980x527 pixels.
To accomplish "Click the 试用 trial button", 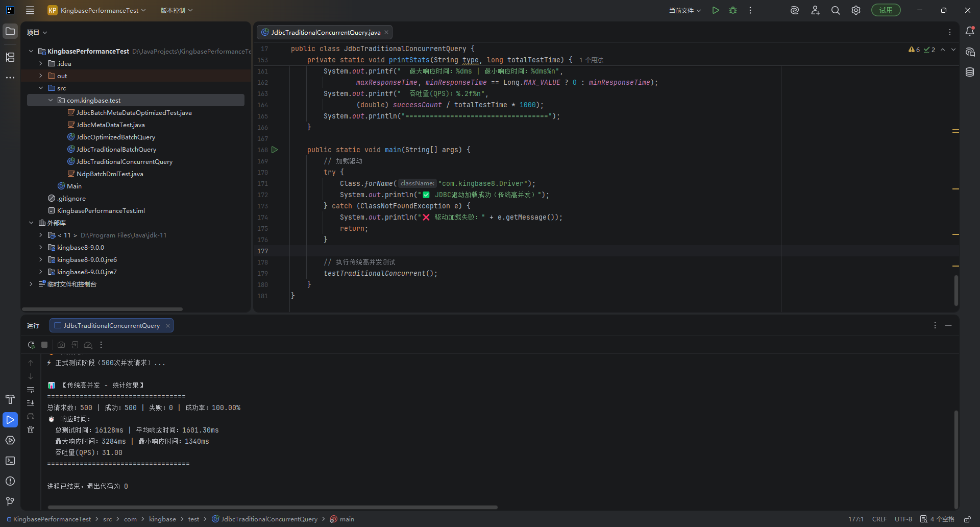I will pyautogui.click(x=886, y=10).
